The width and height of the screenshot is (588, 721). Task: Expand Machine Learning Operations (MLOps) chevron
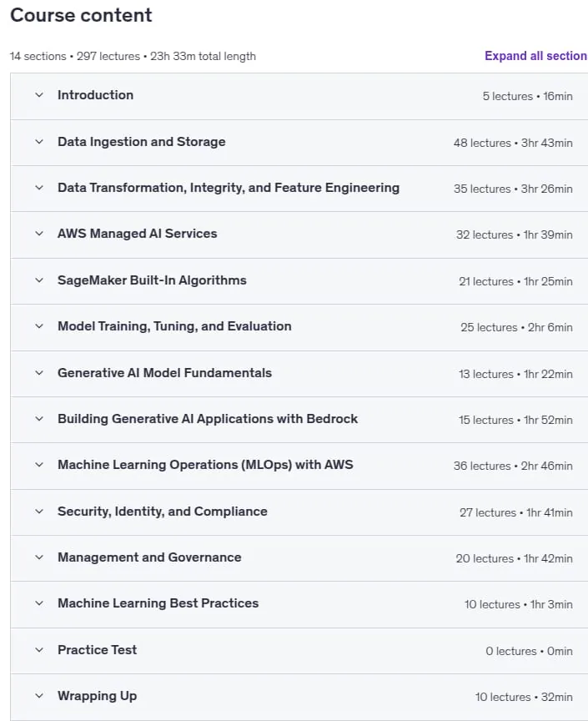pyautogui.click(x=39, y=465)
